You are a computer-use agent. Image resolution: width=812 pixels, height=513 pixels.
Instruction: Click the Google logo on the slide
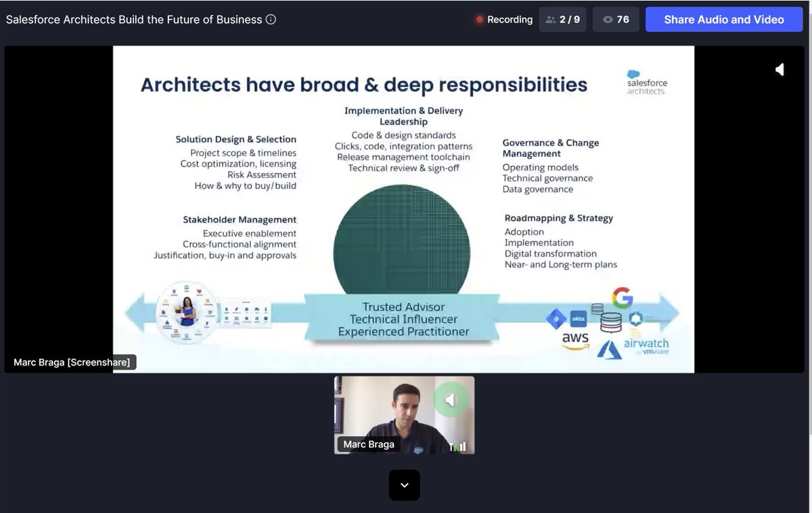click(622, 298)
